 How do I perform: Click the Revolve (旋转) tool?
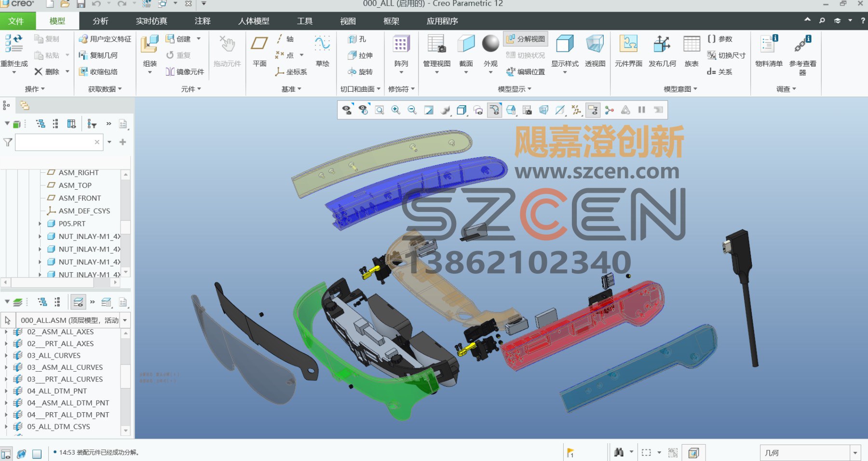(360, 72)
